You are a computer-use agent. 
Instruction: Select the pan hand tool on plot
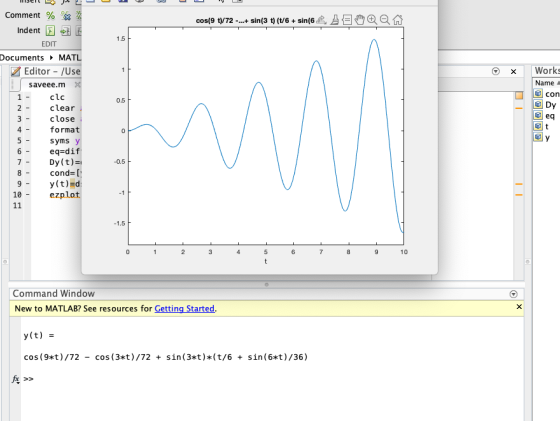pyautogui.click(x=359, y=20)
